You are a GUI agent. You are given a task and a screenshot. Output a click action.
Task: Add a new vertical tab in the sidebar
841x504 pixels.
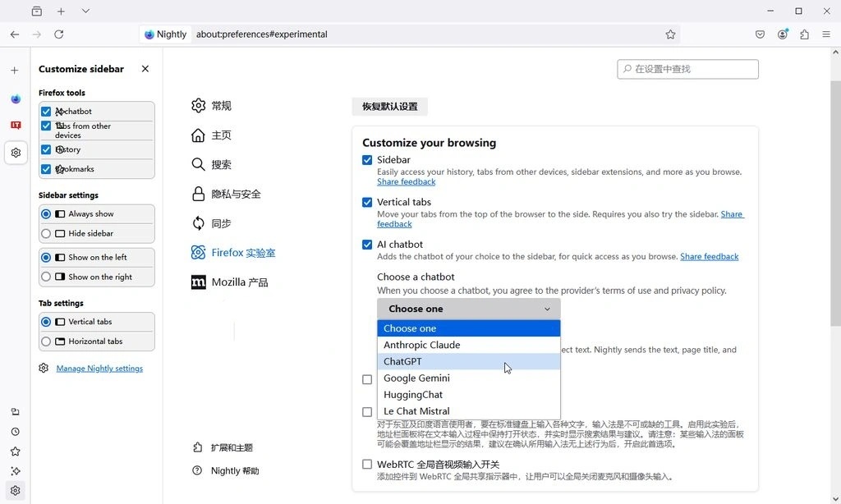pos(15,71)
